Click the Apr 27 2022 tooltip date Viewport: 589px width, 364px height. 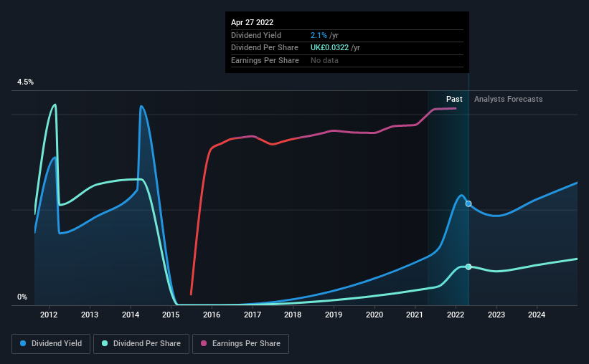252,22
